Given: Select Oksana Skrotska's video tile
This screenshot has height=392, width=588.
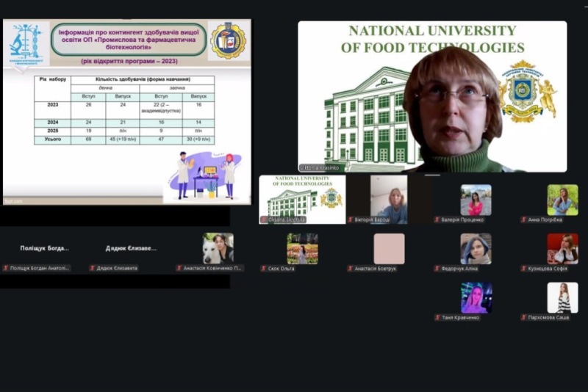Looking at the screenshot, I should (x=302, y=200).
